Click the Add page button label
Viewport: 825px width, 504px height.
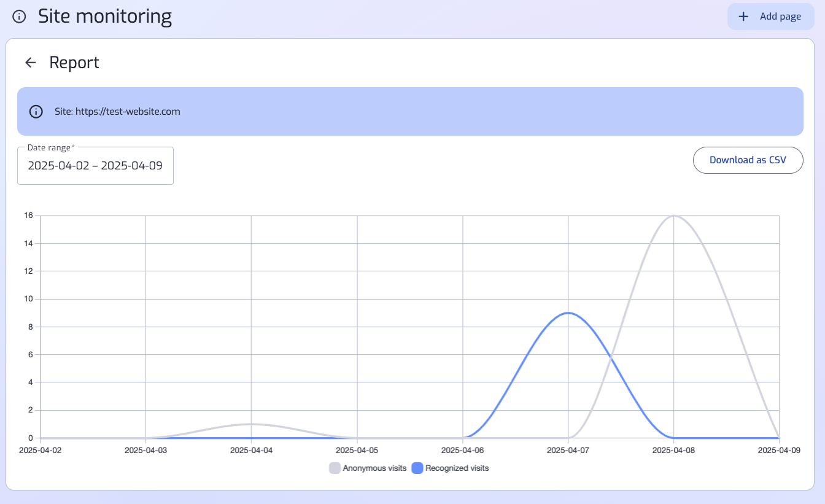pyautogui.click(x=780, y=17)
